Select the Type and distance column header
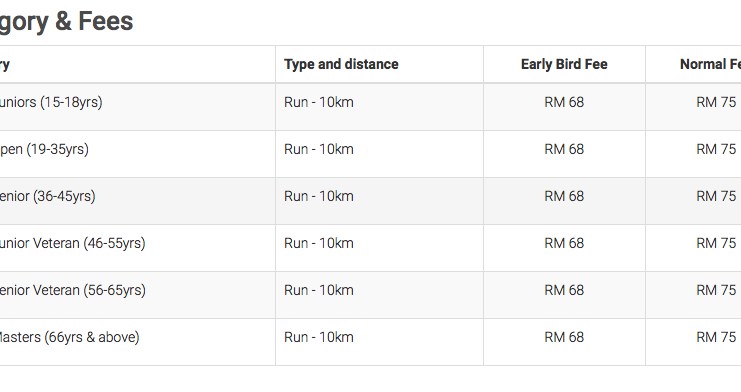The height and width of the screenshot is (392, 741). coord(341,64)
